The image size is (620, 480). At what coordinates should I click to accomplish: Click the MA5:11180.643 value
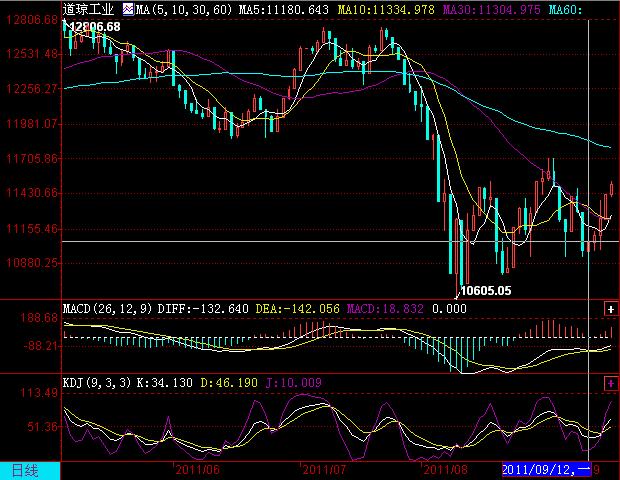pyautogui.click(x=284, y=9)
